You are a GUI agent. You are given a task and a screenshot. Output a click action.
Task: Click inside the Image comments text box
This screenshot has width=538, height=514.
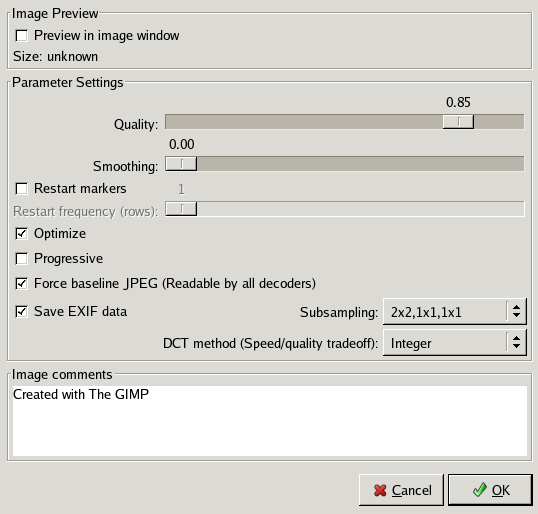270,421
